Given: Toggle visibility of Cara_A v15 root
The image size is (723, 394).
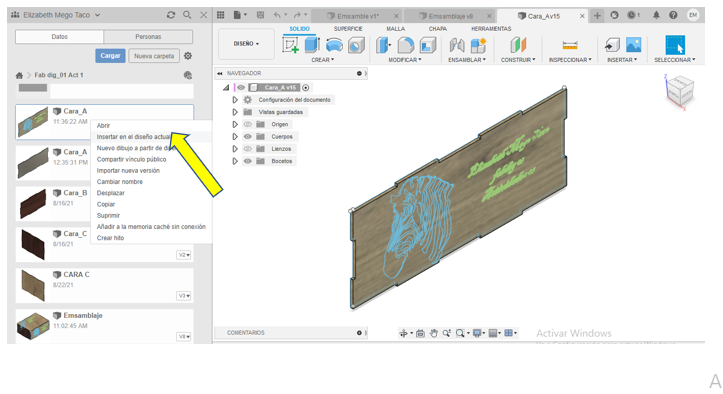Looking at the screenshot, I should click(241, 87).
